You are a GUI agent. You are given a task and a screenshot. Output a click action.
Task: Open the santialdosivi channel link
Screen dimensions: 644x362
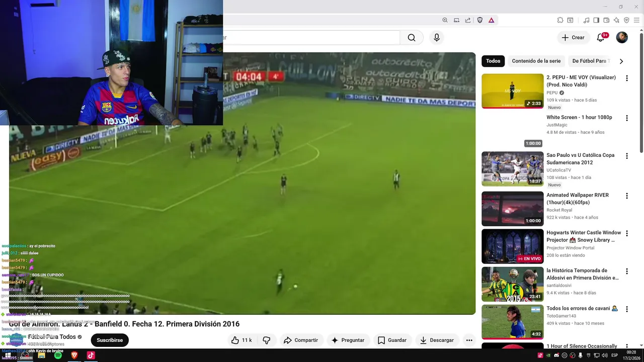click(560, 286)
